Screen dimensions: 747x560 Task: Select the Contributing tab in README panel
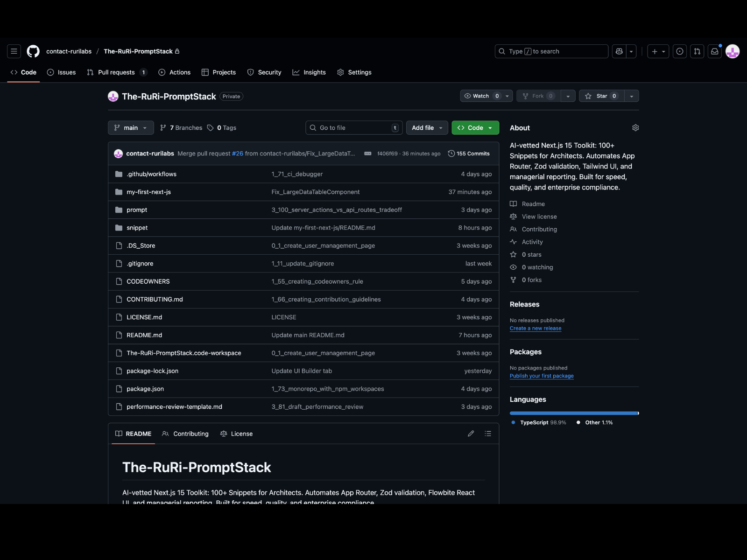[185, 434]
